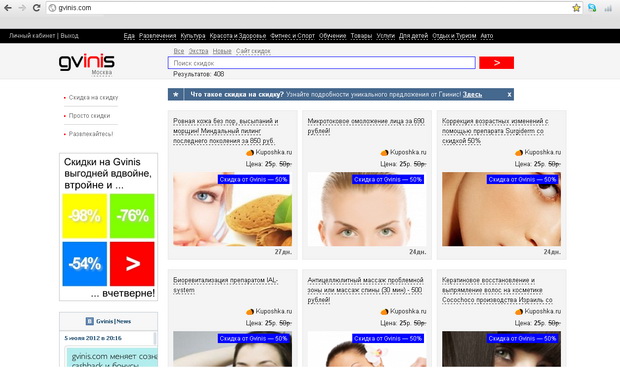620x368 pixels.
Task: Open the Surgiderm correction deal title
Action: point(495,131)
